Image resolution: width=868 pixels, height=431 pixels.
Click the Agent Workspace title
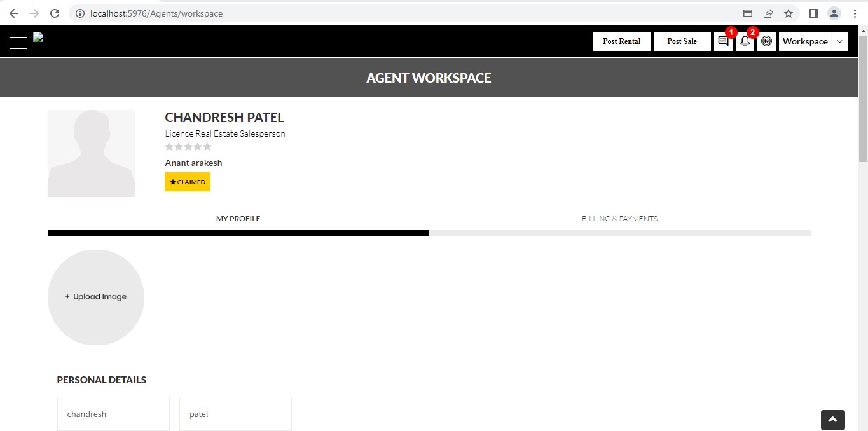click(429, 78)
